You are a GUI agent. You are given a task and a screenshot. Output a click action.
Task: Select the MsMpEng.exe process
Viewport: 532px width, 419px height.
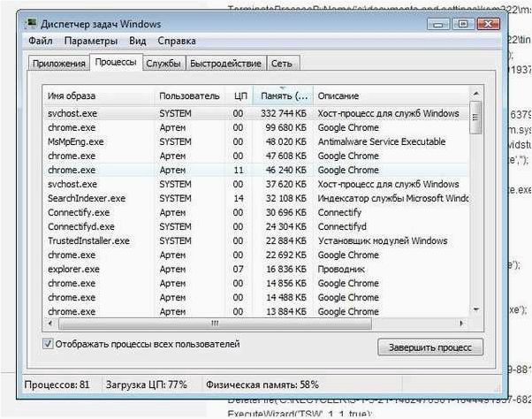[x=256, y=141]
